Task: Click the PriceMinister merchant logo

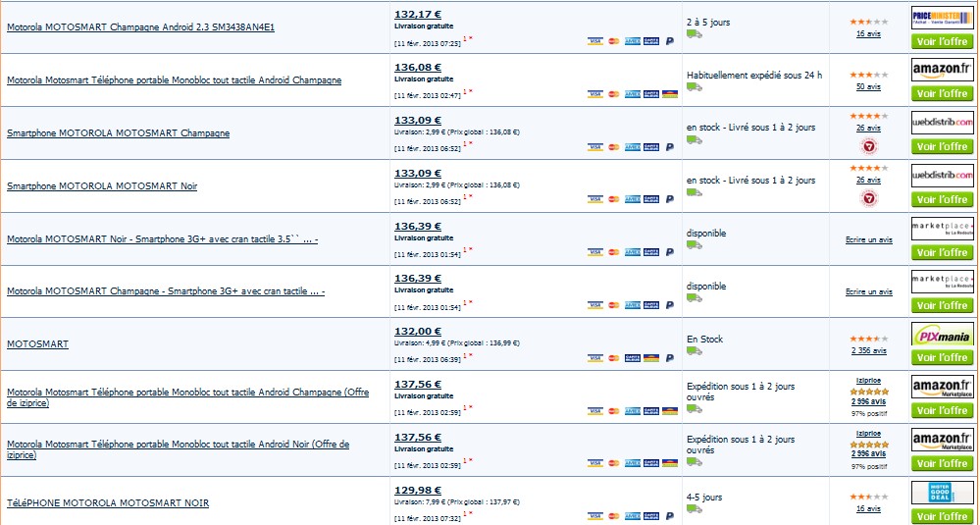Action: click(x=942, y=17)
